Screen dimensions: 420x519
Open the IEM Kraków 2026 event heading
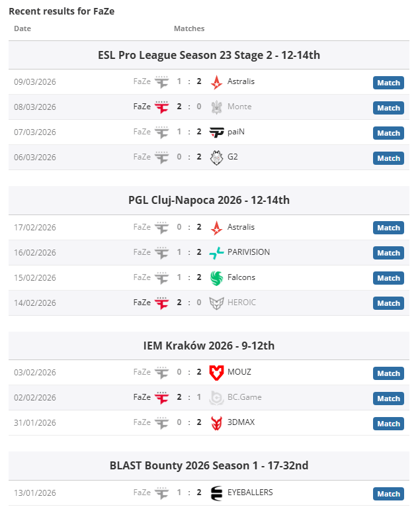pos(209,346)
